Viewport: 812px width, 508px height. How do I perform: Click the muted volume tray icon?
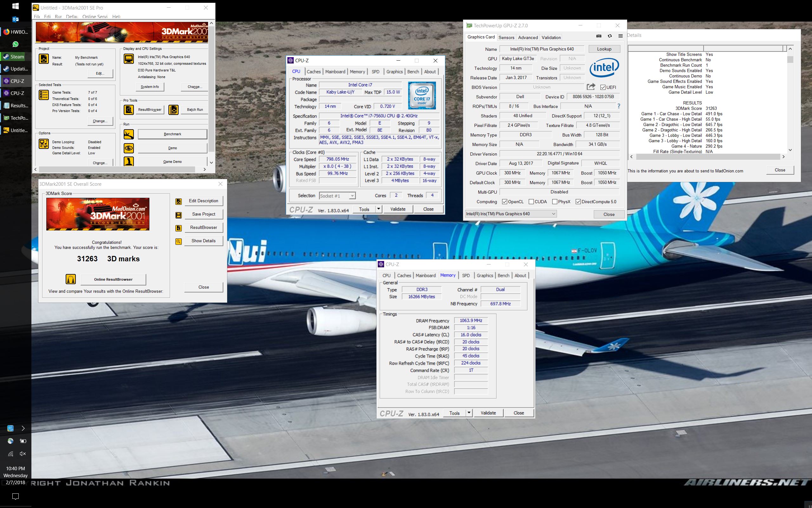[23, 454]
